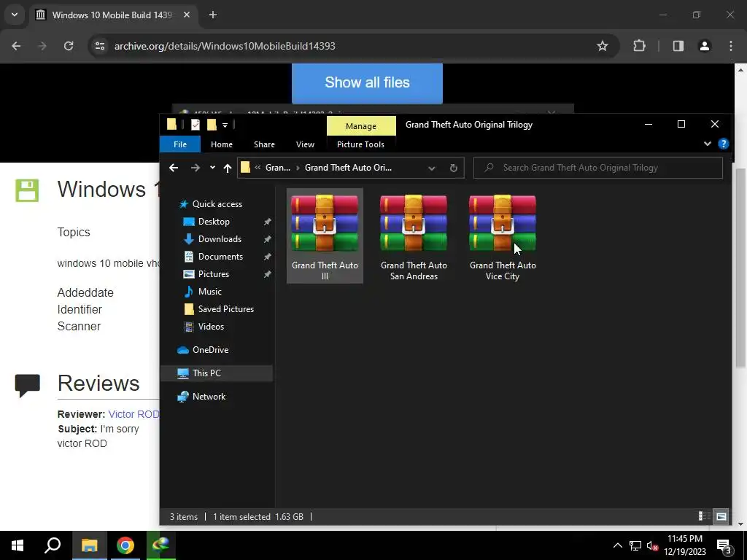Open Downloads in navigation pane
This screenshot has width=747, height=560.
tap(220, 239)
